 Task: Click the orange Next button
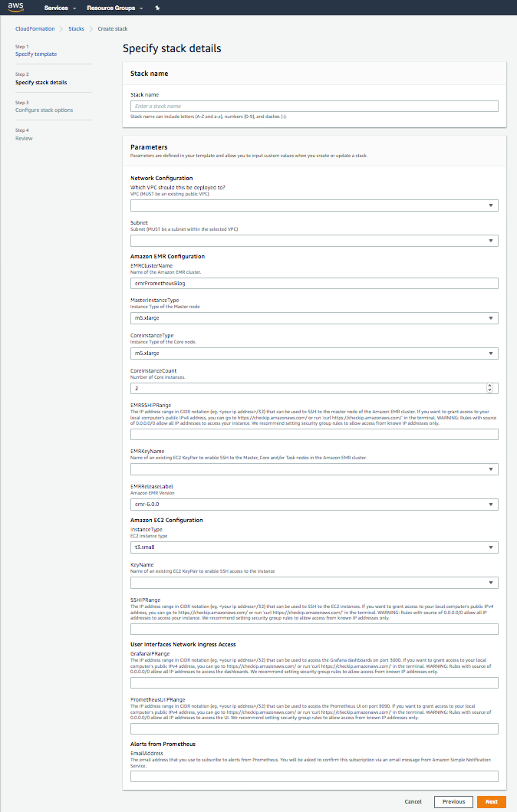(492, 801)
